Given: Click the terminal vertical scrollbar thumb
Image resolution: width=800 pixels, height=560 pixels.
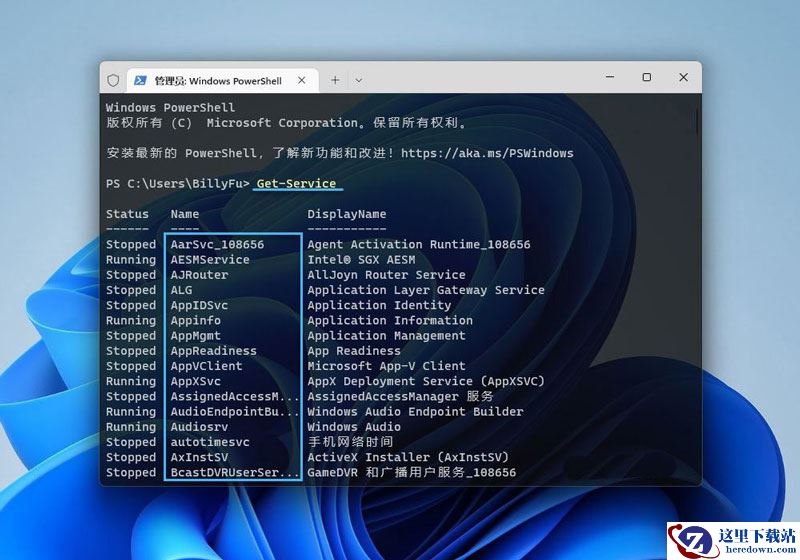Looking at the screenshot, I should (696, 122).
